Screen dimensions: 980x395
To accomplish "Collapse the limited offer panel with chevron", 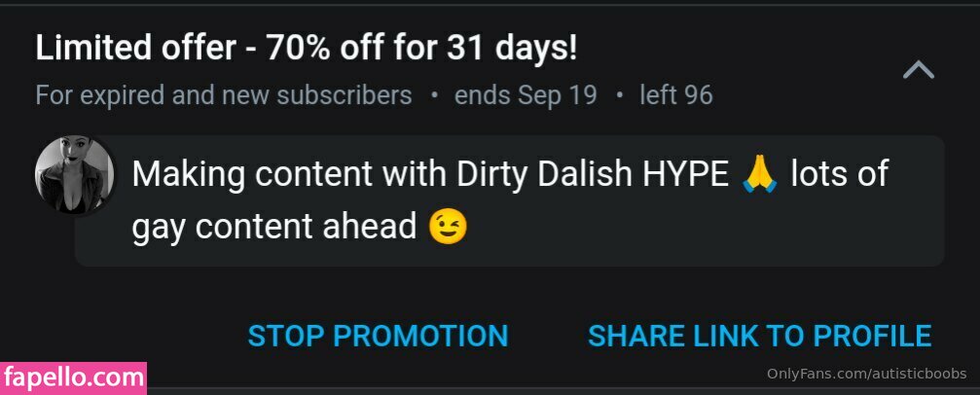I will 918,71.
